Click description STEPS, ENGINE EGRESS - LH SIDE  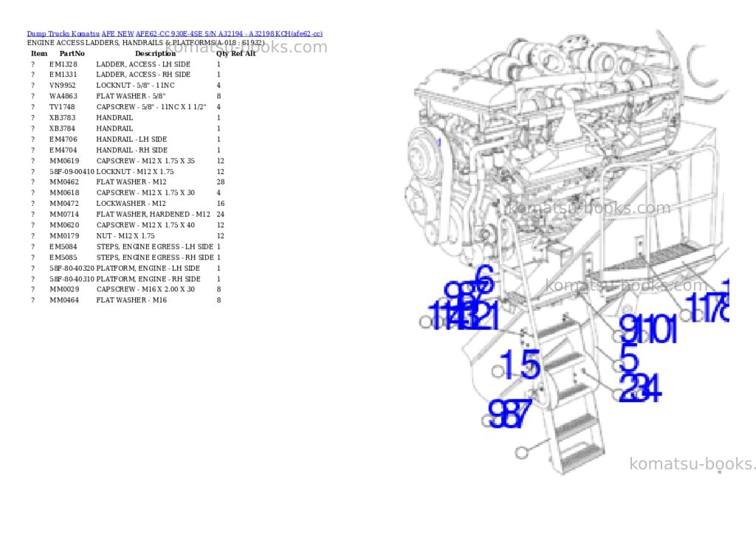coord(155,246)
